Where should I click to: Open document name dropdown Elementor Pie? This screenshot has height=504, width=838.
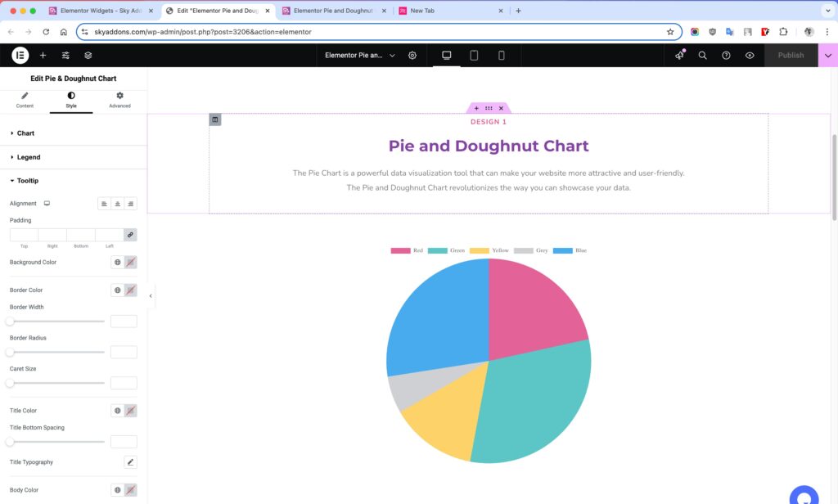click(x=360, y=55)
